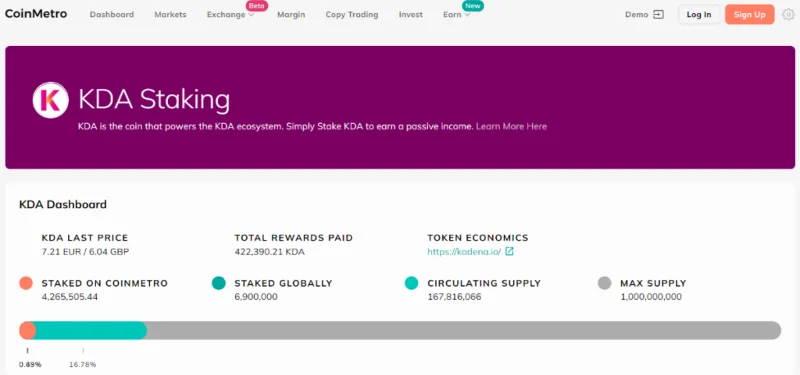The width and height of the screenshot is (800, 375).
Task: Click the MAX SUPPLY label
Action: click(653, 283)
